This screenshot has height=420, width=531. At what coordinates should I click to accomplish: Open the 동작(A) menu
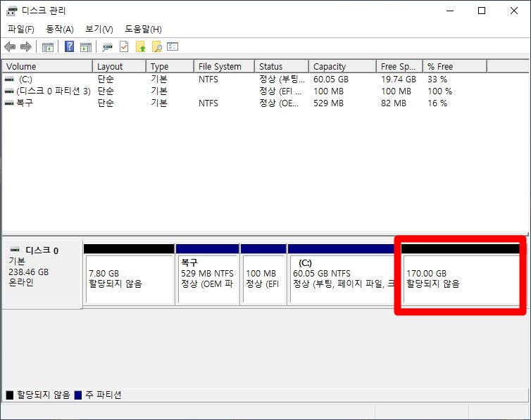click(60, 29)
